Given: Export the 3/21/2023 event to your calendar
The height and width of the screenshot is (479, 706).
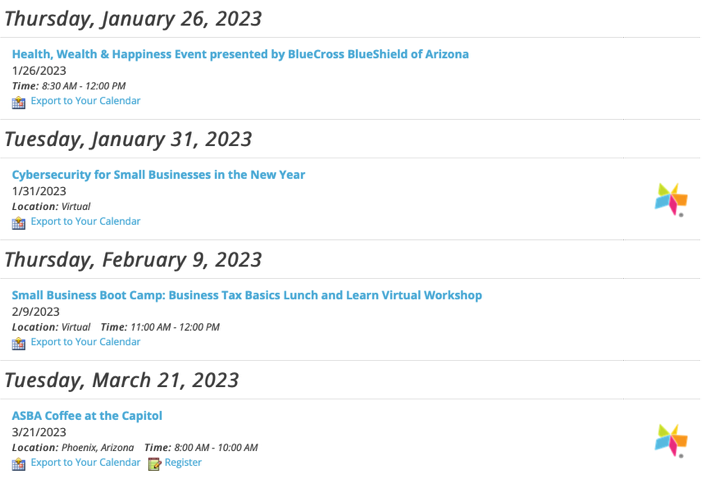Looking at the screenshot, I should 86,462.
